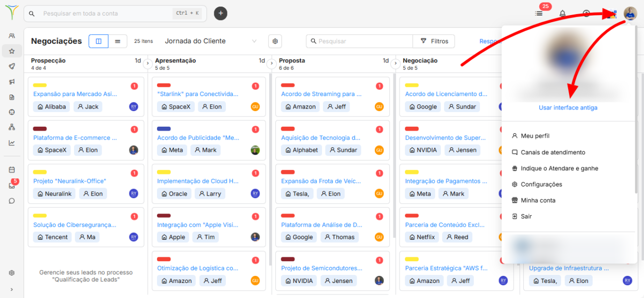The height and width of the screenshot is (298, 644).
Task: Open deal Acordo de Publicidade "Me...
Action: tap(198, 138)
